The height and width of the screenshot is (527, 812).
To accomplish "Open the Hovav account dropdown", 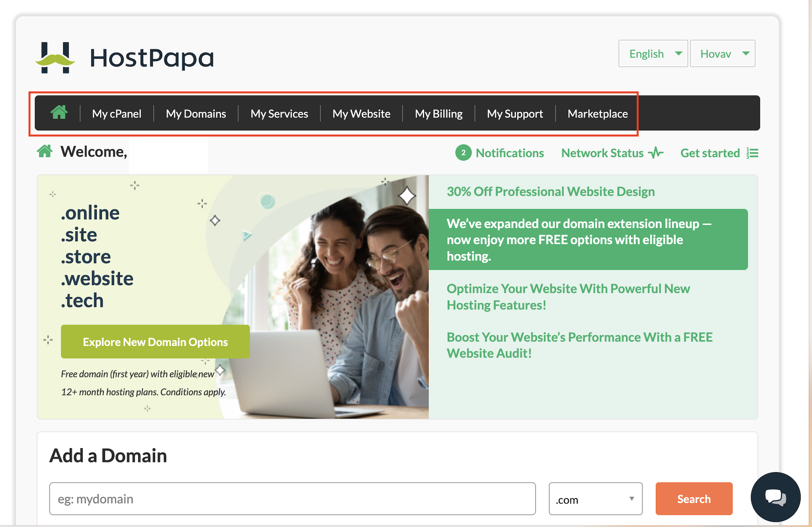I will [x=722, y=54].
